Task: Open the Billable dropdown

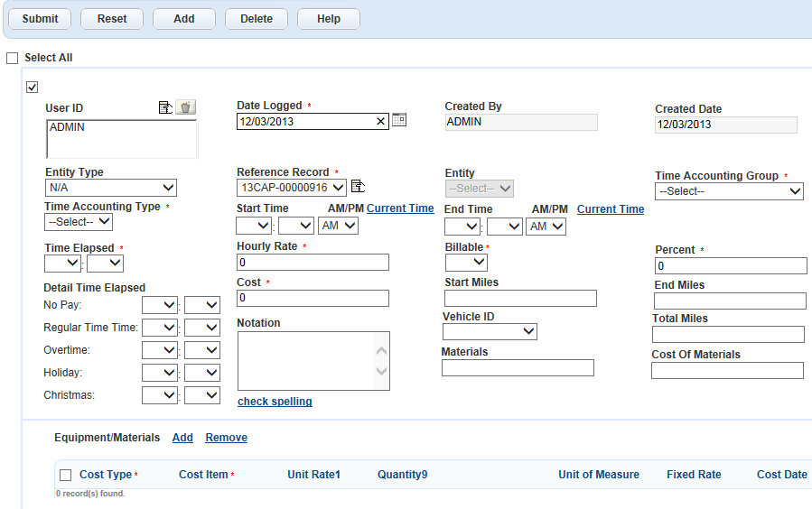Action: click(x=466, y=263)
